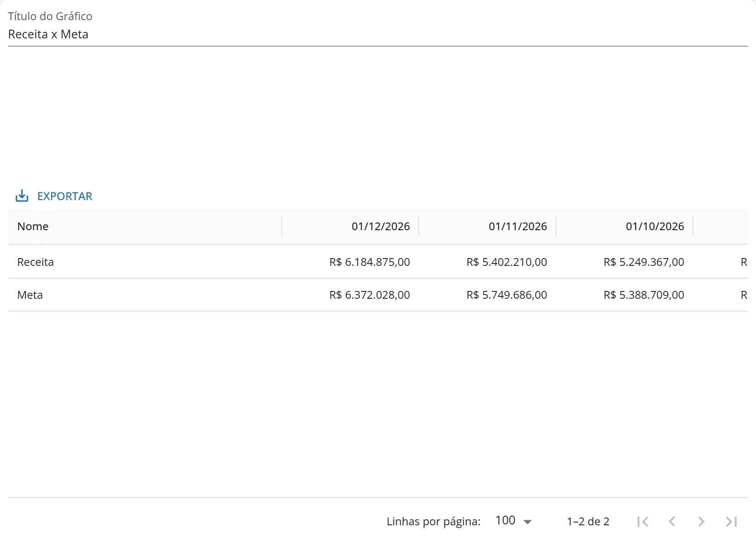Go to last page arrow
This screenshot has width=756, height=560.
[x=731, y=522]
